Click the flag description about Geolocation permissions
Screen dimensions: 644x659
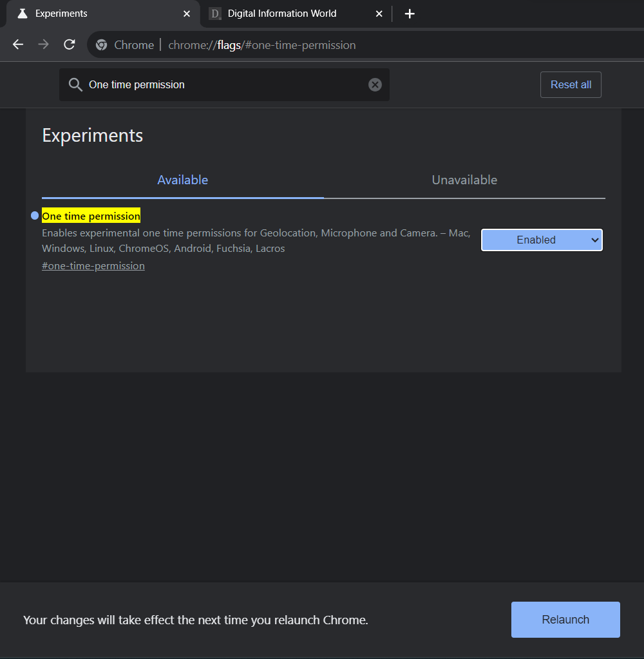256,241
